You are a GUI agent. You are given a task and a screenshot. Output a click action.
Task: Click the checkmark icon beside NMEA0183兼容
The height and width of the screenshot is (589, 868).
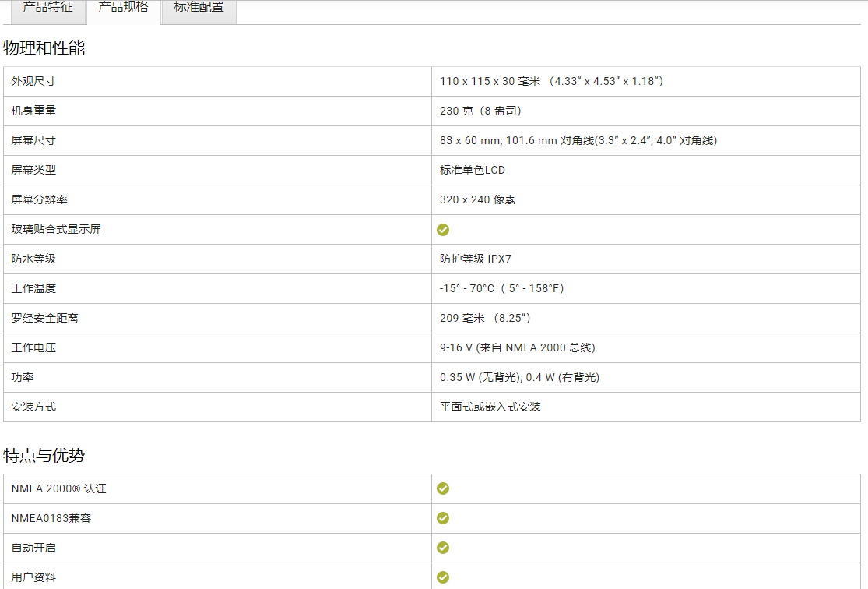pos(443,518)
